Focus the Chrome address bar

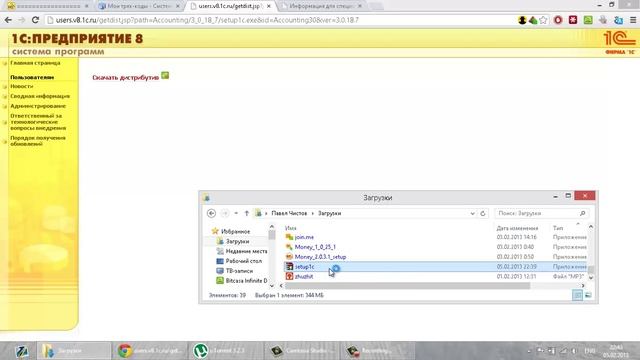(x=282, y=20)
